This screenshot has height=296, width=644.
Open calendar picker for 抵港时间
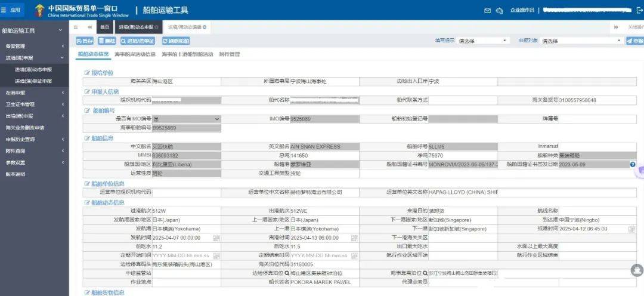[x=632, y=229]
